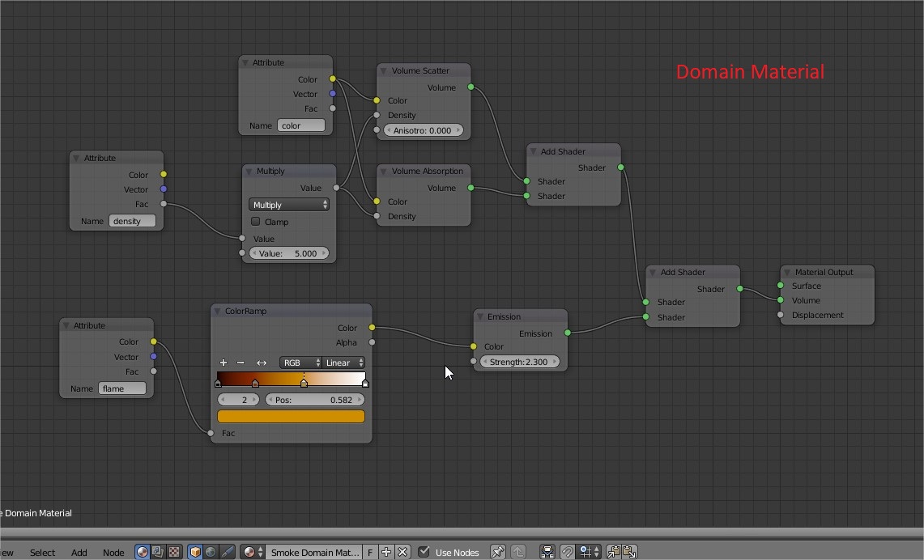Click the second color stop marker on ramp

click(255, 384)
